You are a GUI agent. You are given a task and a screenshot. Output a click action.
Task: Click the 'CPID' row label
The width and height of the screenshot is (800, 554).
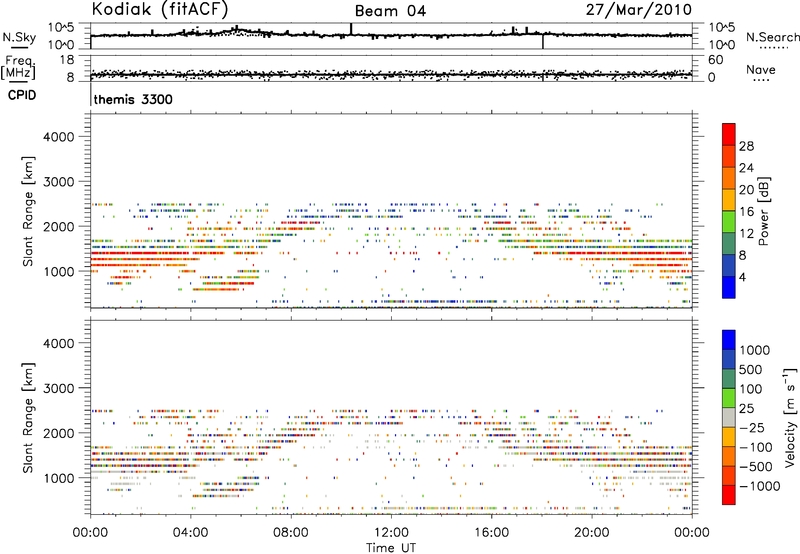click(x=21, y=95)
